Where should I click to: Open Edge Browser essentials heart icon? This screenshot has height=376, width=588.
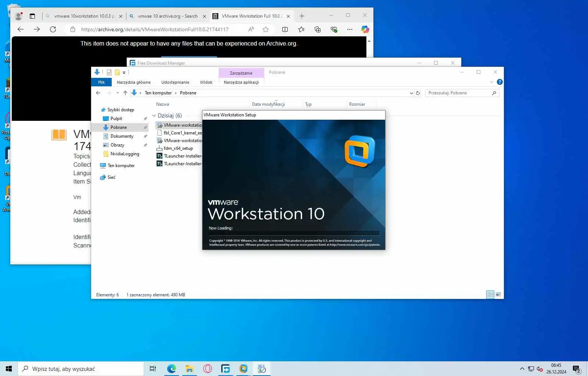click(334, 29)
